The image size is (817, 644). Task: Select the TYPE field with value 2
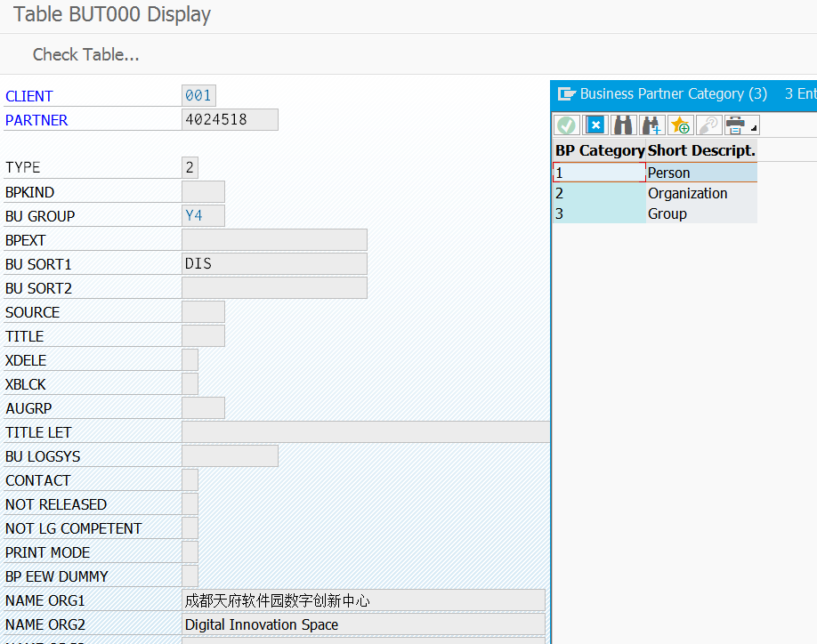[190, 167]
